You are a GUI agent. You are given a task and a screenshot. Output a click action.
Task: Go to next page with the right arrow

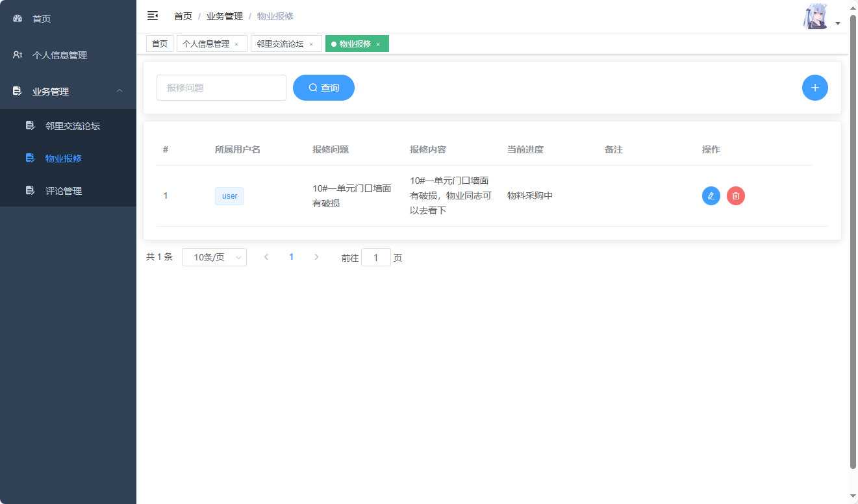(316, 257)
